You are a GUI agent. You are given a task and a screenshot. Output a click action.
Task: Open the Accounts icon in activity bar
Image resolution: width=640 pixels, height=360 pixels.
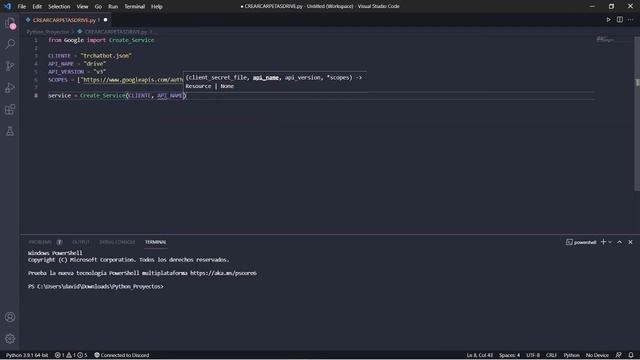pyautogui.click(x=10, y=317)
